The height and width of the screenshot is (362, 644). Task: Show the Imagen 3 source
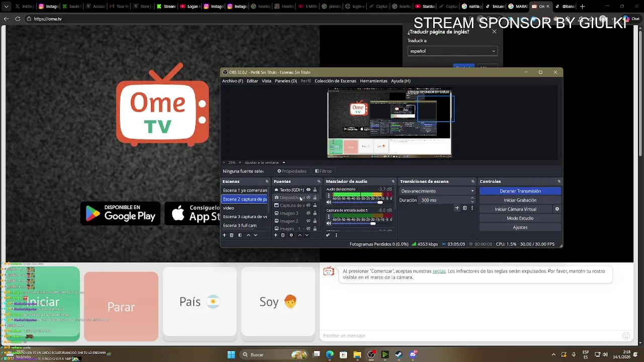(x=308, y=213)
